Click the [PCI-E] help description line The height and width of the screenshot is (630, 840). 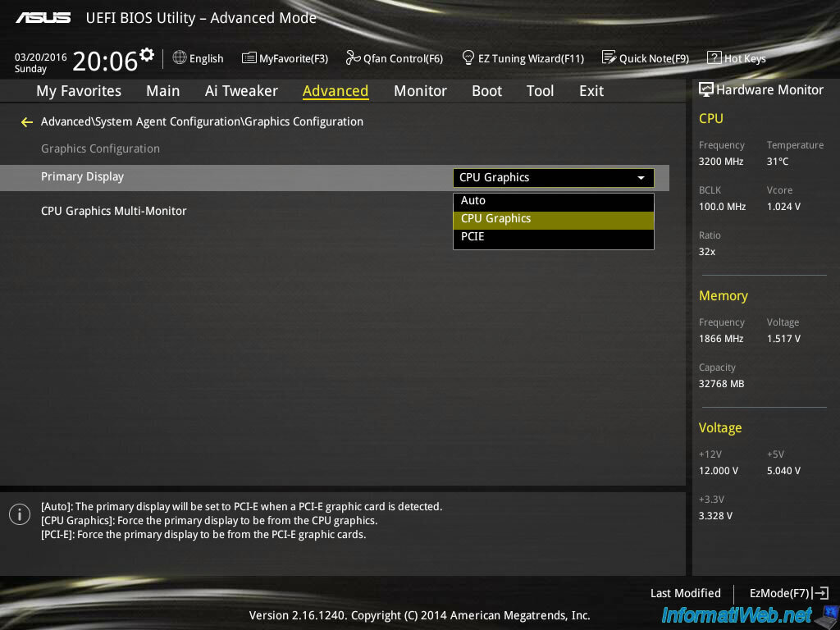(203, 535)
